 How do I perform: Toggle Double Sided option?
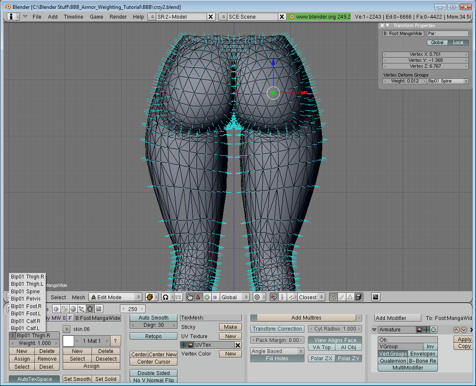coord(153,373)
